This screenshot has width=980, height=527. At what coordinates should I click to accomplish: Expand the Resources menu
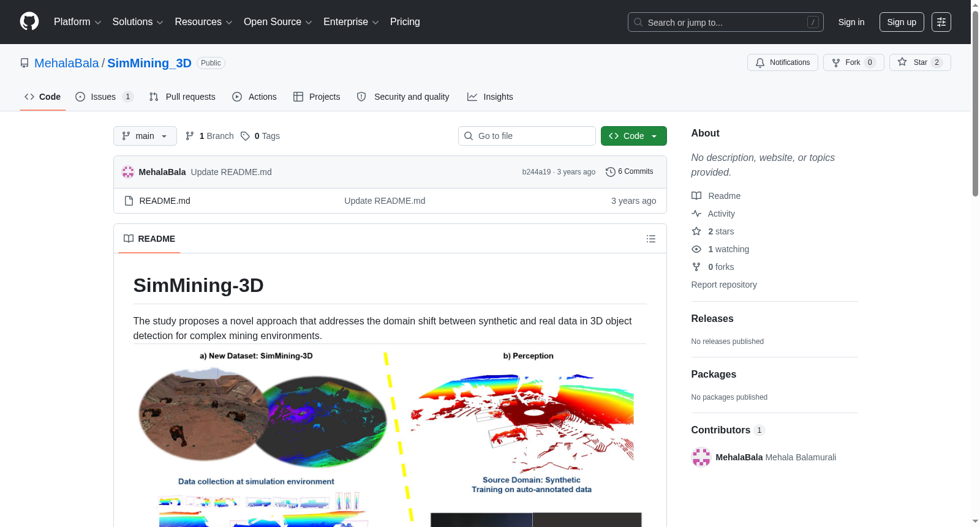click(x=203, y=22)
